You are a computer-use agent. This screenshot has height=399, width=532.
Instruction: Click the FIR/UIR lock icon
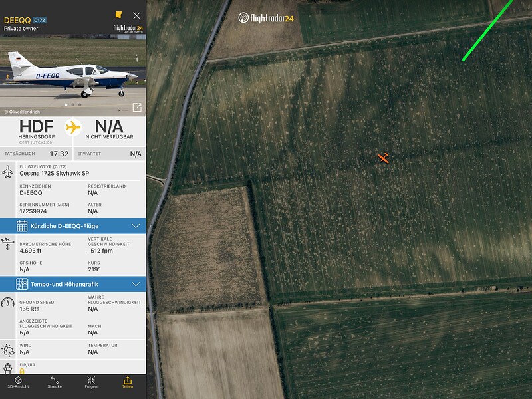pyautogui.click(x=22, y=371)
